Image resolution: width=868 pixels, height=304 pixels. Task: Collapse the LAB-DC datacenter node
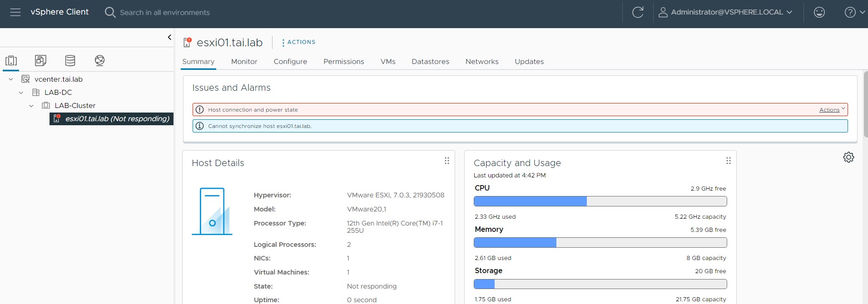21,93
